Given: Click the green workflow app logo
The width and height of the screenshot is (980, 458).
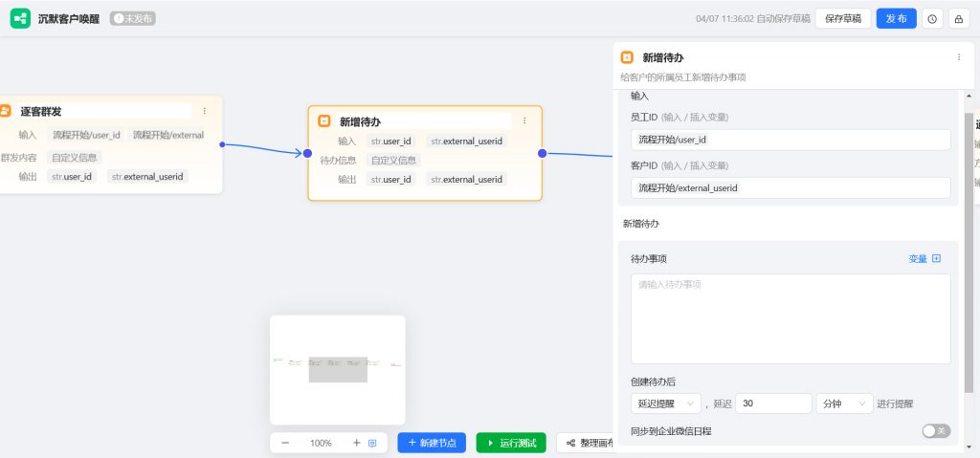Looking at the screenshot, I should (x=20, y=19).
